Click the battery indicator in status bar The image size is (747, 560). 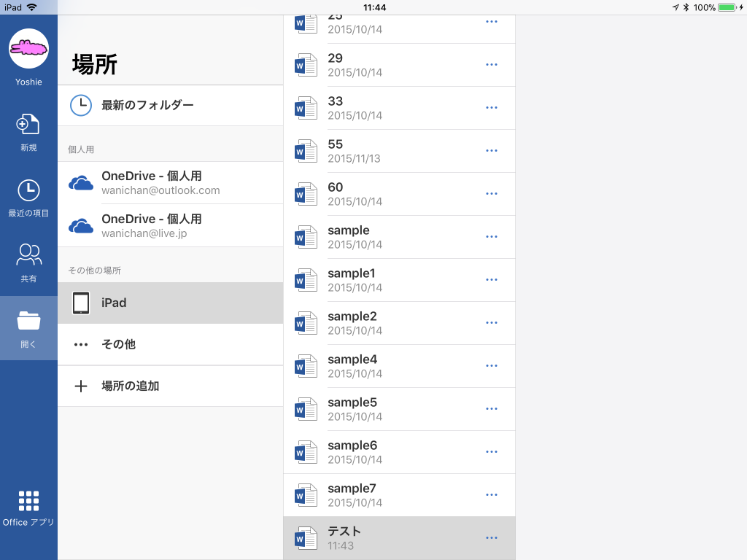coord(727,7)
